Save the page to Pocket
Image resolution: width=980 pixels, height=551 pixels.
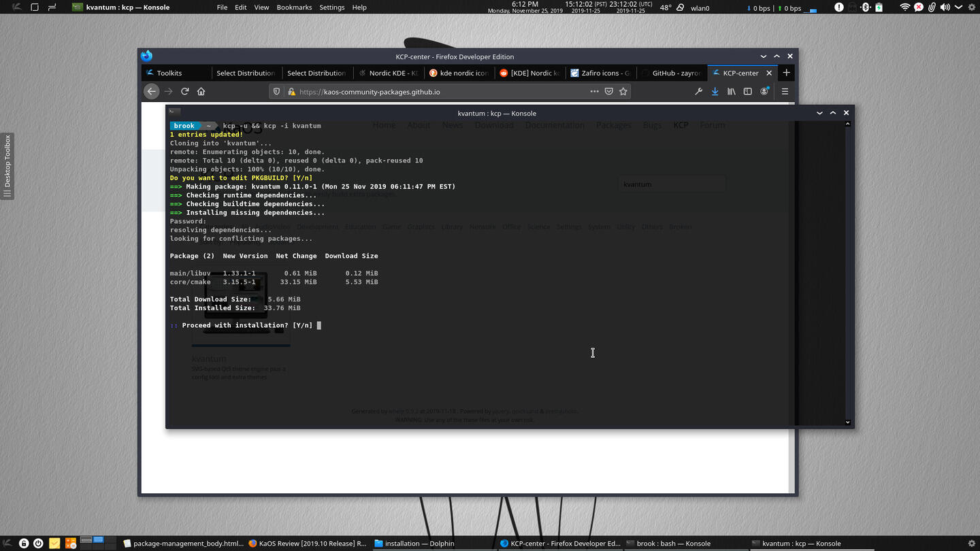609,91
